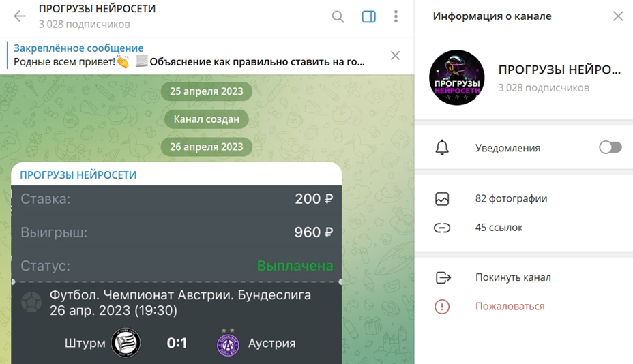633x364 pixels.
Task: Close the channel information panel
Action: tap(618, 16)
